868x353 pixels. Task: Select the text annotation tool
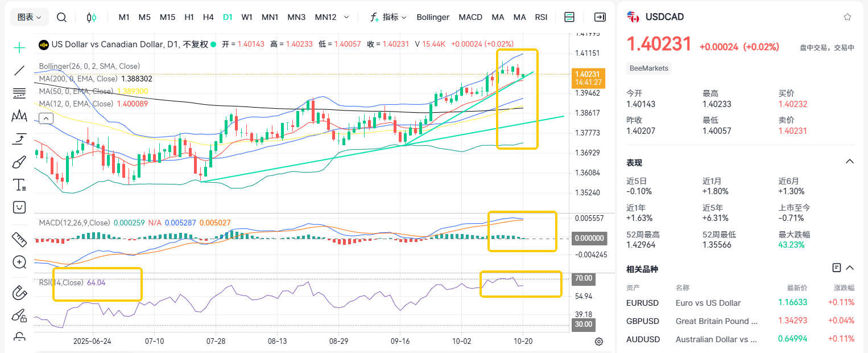click(x=19, y=184)
